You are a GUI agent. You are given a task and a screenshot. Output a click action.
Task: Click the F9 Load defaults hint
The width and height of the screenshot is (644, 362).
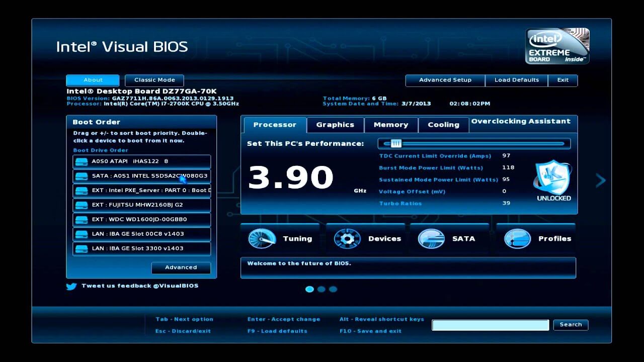pos(277,331)
